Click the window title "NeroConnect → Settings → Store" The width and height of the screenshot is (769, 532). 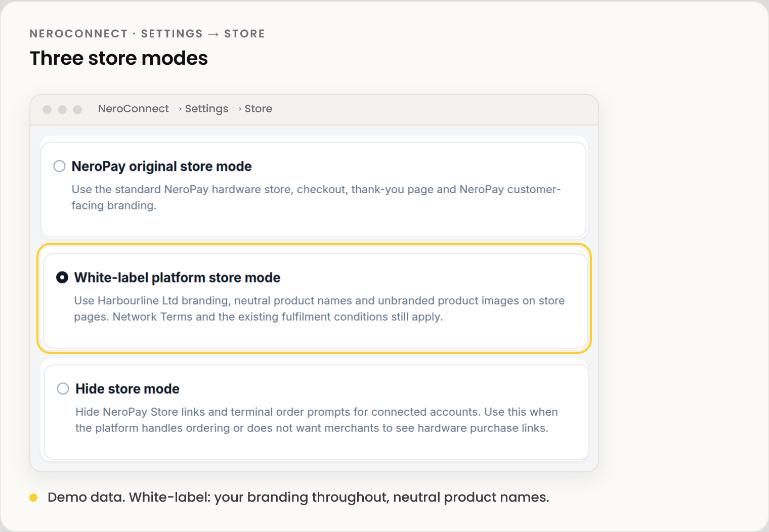[185, 109]
